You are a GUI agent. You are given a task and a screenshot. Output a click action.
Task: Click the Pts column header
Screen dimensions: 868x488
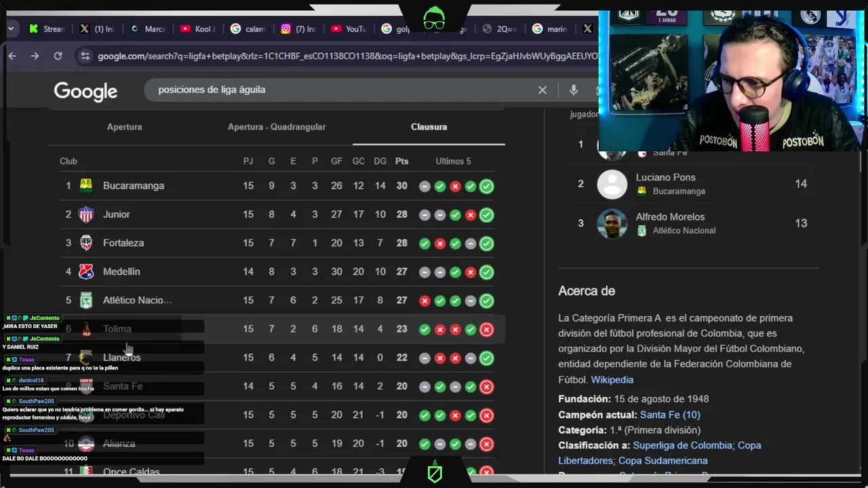point(401,161)
